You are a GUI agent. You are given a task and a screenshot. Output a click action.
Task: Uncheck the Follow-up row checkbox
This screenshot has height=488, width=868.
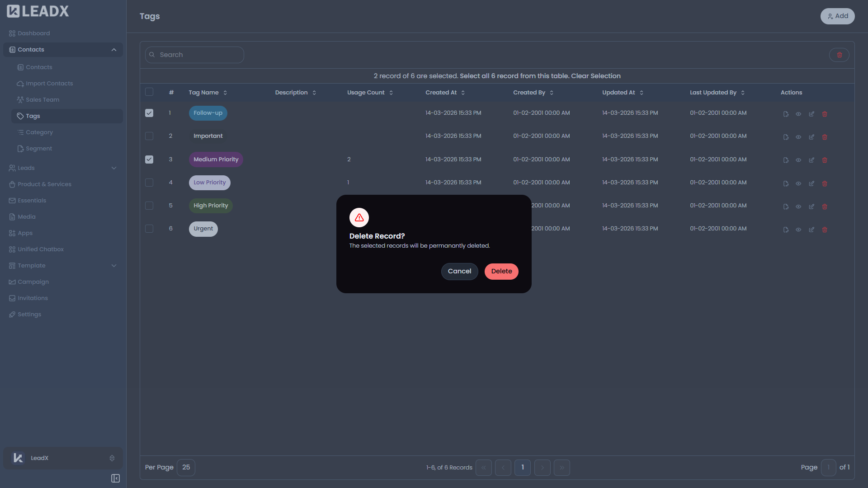[x=149, y=113]
